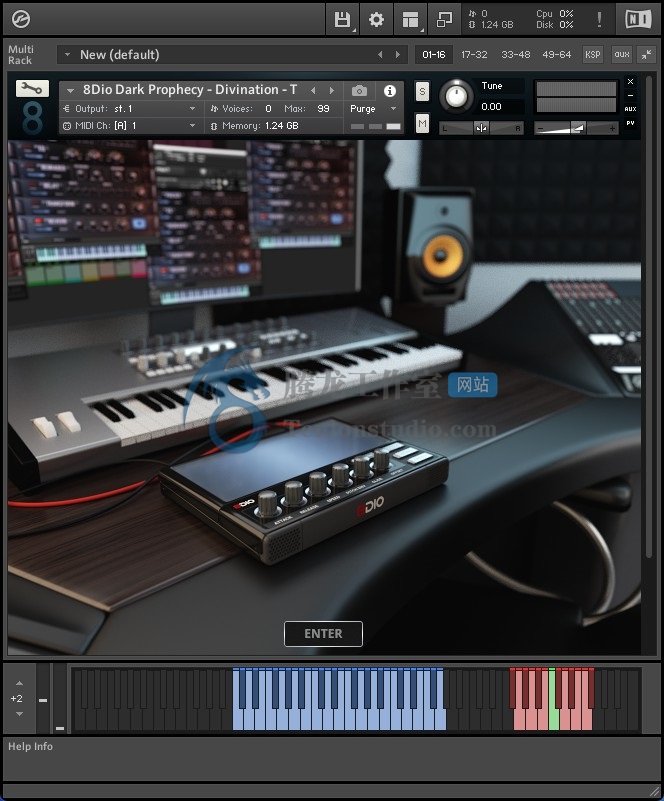Minimize the rack headers icon
The height and width of the screenshot is (801, 664).
pyautogui.click(x=647, y=55)
